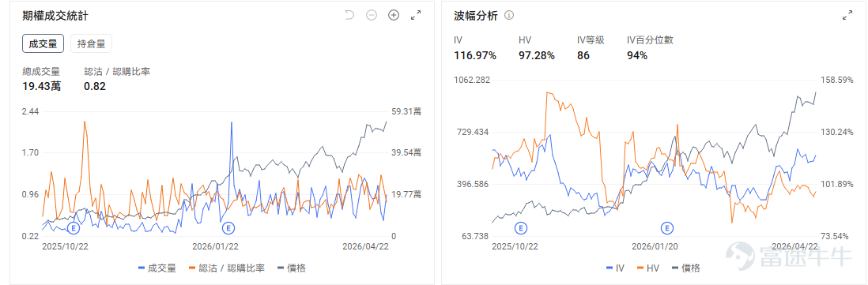Screen dimensions: 868x285
Task: Click the earnings E marker near 2025/10/22 in volatility chart
Action: 520,227
